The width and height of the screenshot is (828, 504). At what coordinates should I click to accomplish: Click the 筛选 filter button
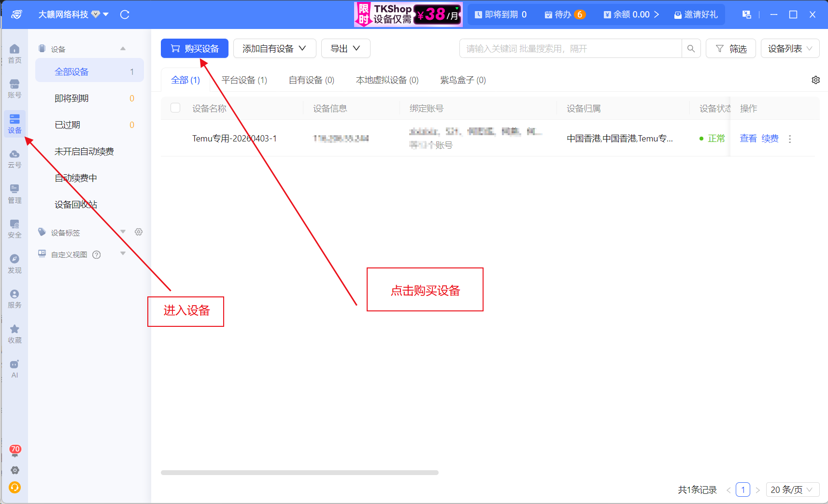click(730, 48)
